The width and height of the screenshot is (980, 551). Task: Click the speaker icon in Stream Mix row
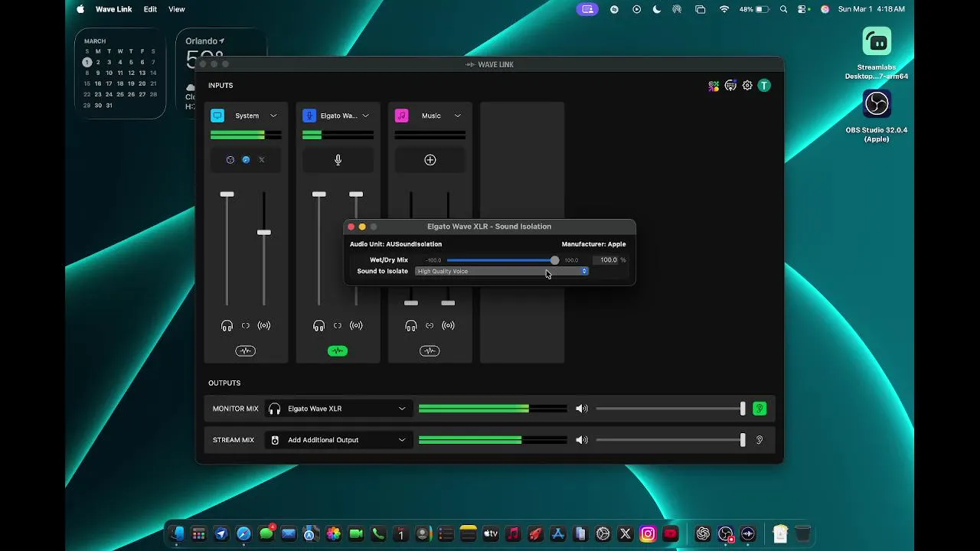click(x=582, y=440)
